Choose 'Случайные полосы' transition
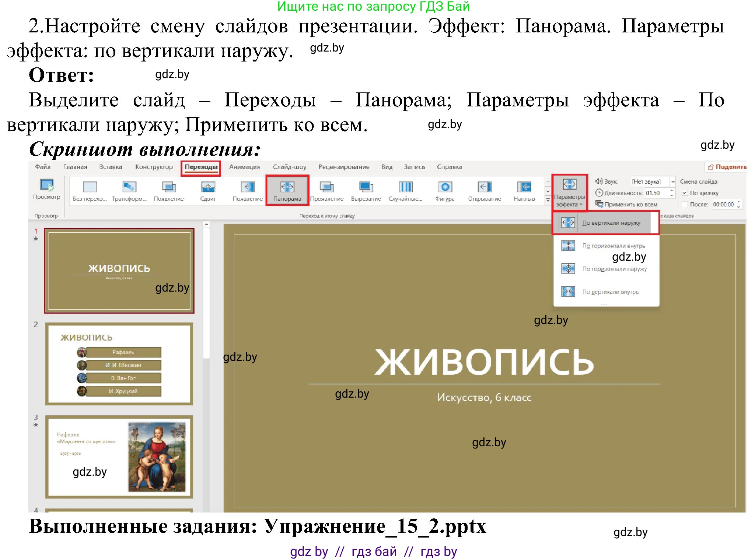 point(405,191)
